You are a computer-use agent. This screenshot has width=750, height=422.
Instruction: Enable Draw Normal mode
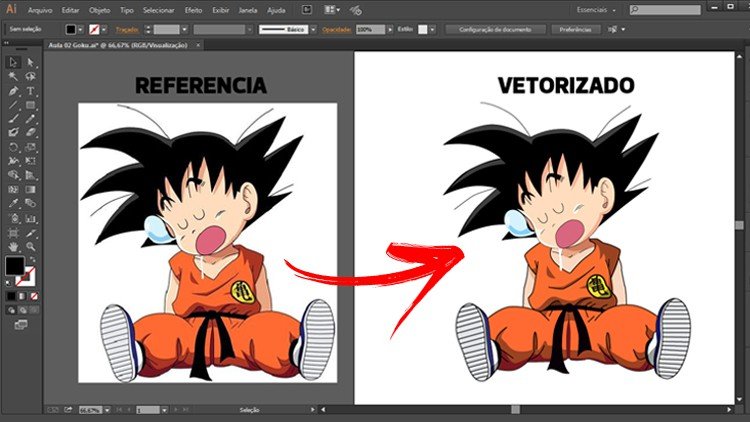pos(11,311)
